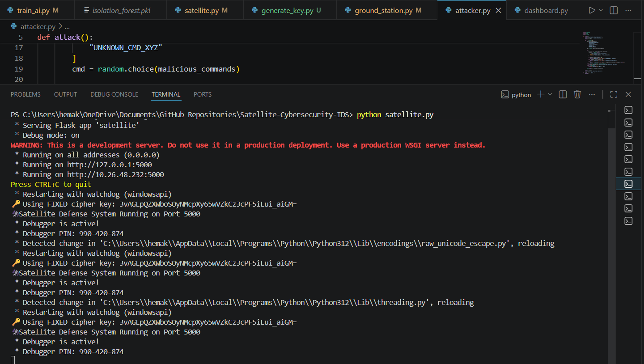Viewport: 644px width, 364px height.
Task: Split the terminal panel
Action: (563, 94)
